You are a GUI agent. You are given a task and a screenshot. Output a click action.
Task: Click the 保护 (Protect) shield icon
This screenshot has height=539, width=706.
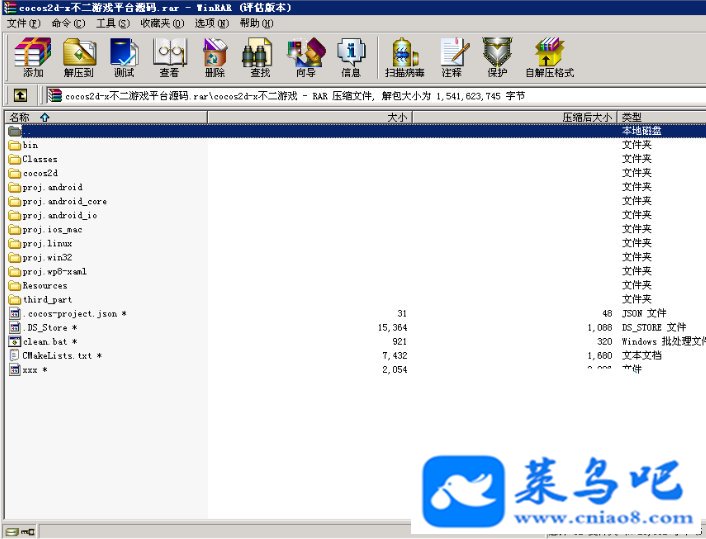[498, 57]
